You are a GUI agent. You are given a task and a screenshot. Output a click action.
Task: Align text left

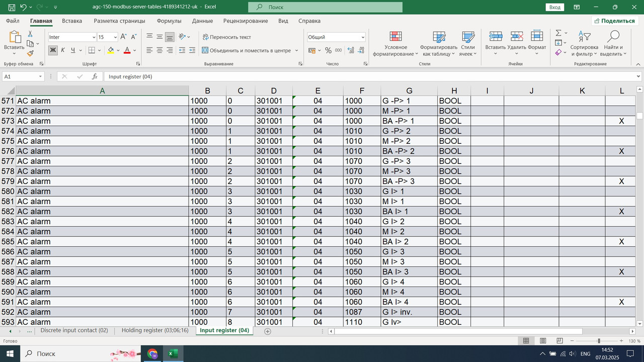coord(149,50)
